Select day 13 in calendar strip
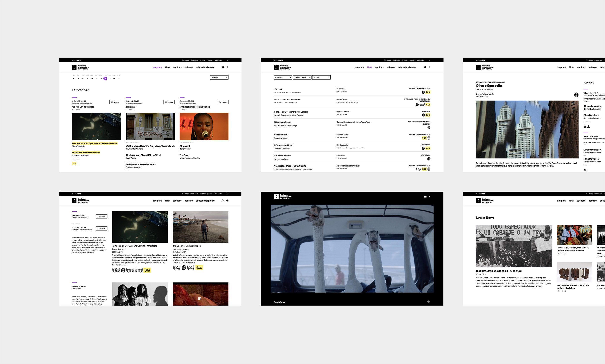This screenshot has width=605, height=364. click(x=105, y=78)
